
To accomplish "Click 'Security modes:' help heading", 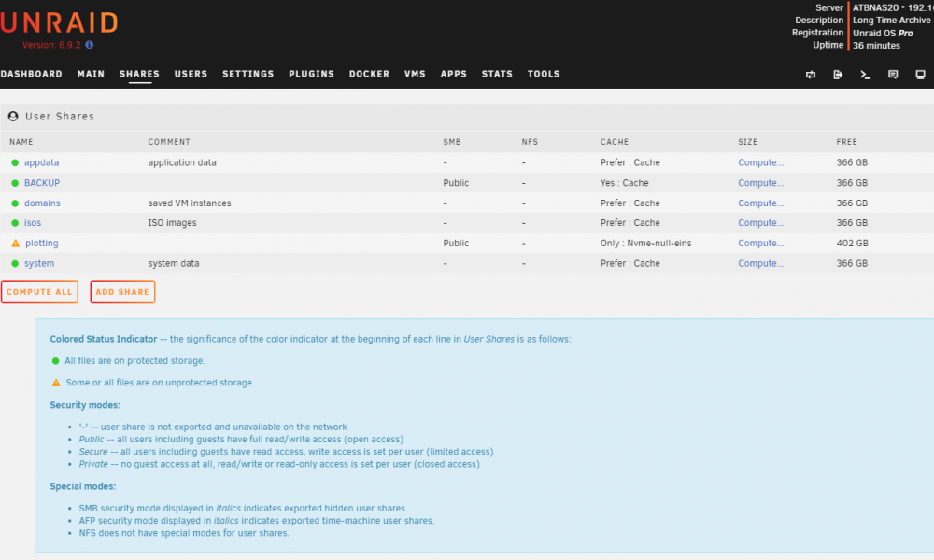I will click(x=85, y=405).
